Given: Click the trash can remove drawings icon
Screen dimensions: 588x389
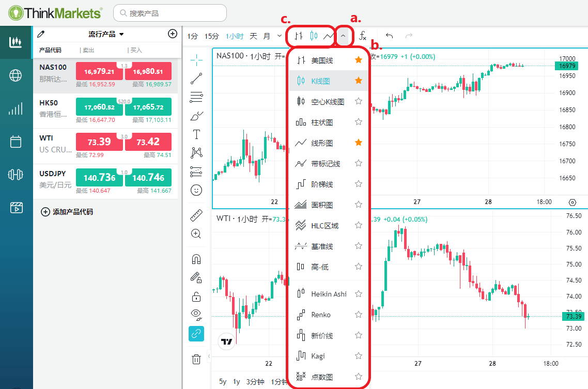Looking at the screenshot, I should [196, 359].
